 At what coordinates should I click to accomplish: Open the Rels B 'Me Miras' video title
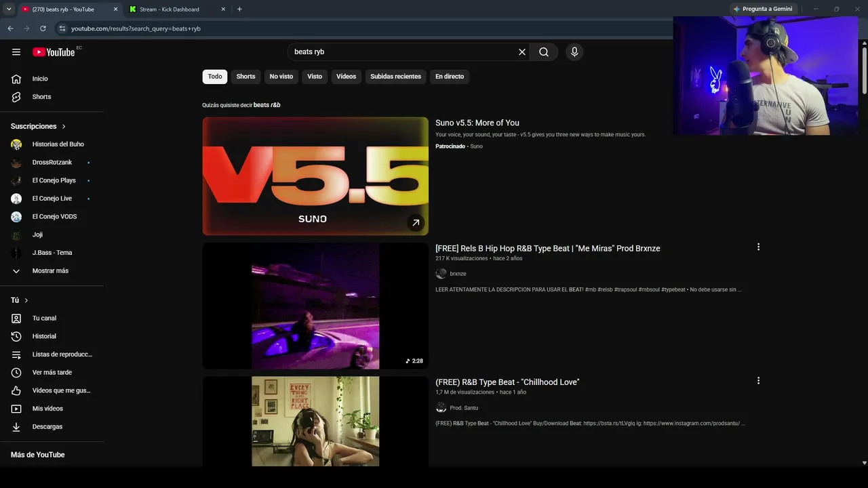(548, 249)
